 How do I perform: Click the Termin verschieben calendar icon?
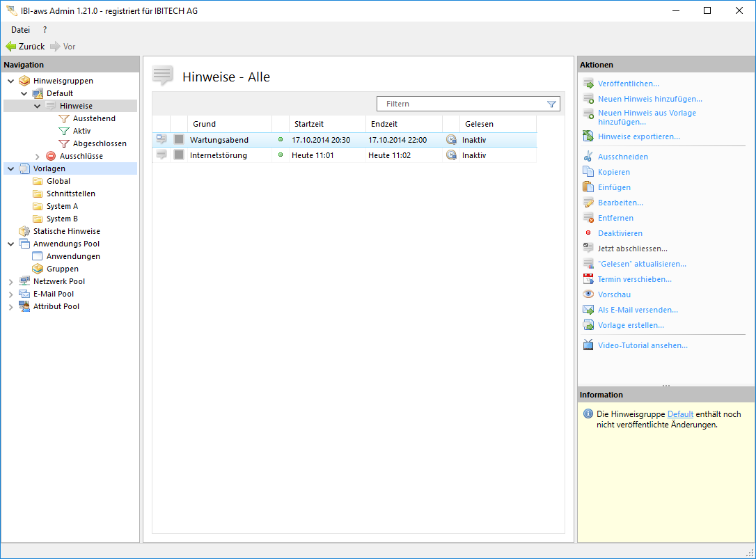point(588,279)
